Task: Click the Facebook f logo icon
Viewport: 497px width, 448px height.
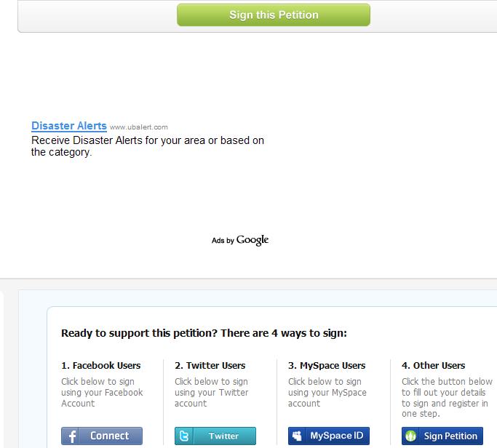Action: [71, 436]
